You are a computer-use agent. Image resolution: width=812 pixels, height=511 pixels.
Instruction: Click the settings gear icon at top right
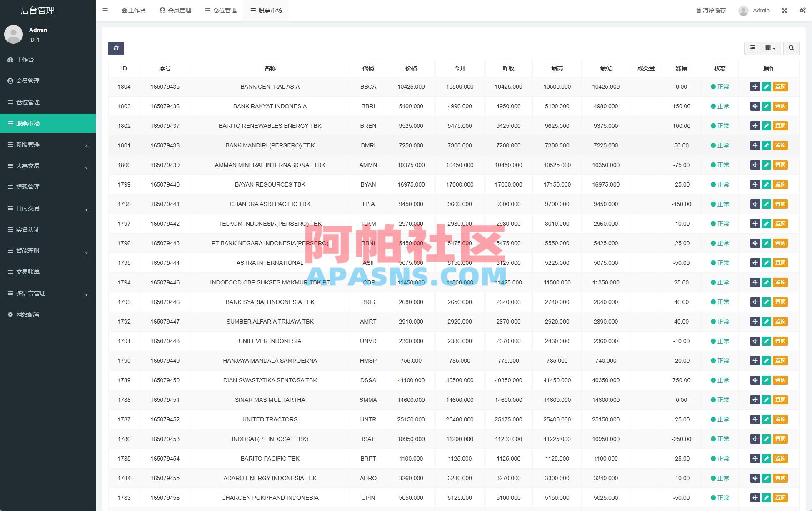802,10
